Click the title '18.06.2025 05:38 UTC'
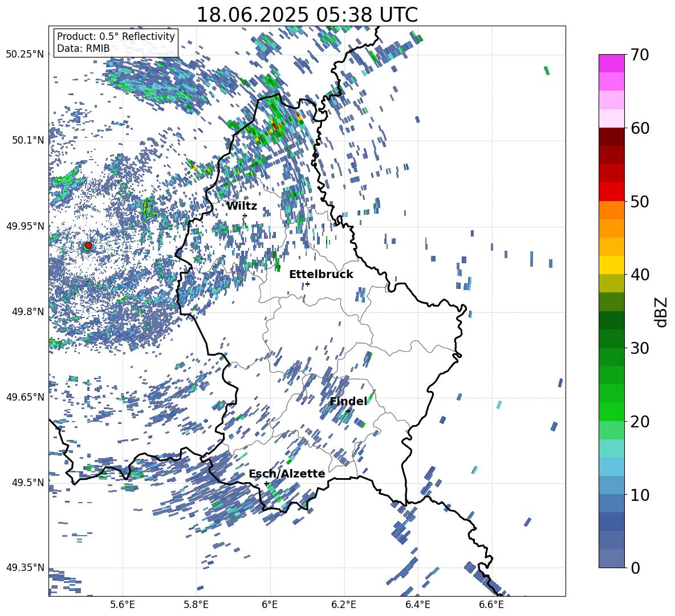 coord(307,15)
